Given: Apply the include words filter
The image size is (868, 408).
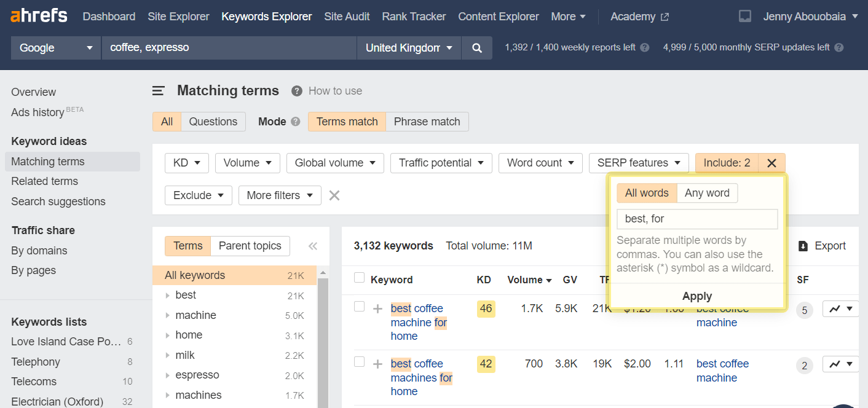Looking at the screenshot, I should 696,296.
